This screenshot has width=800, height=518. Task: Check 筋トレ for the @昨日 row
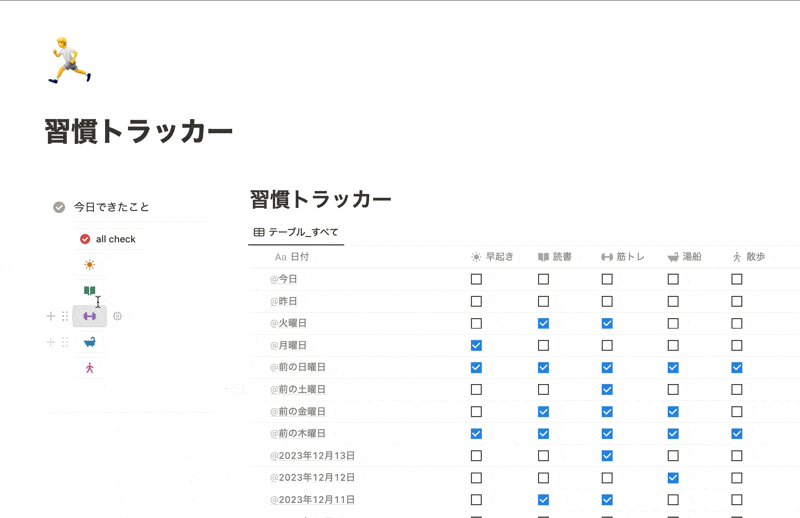pos(607,301)
